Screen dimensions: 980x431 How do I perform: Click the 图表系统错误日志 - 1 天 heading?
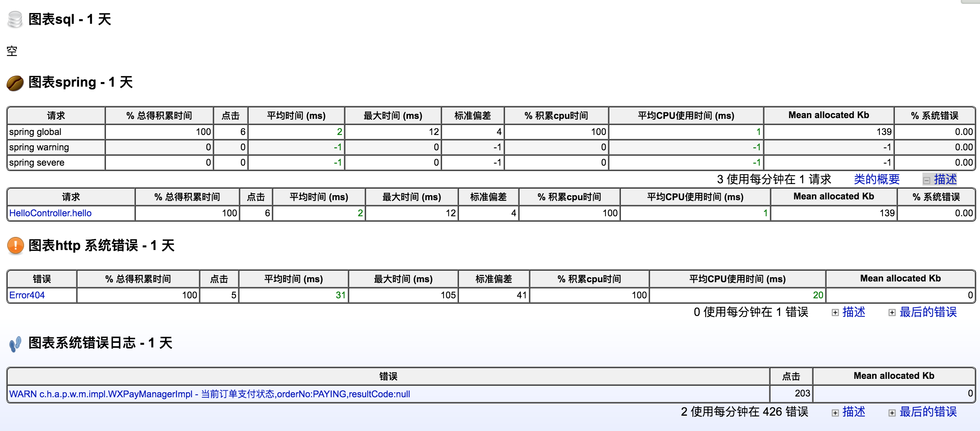(x=101, y=343)
